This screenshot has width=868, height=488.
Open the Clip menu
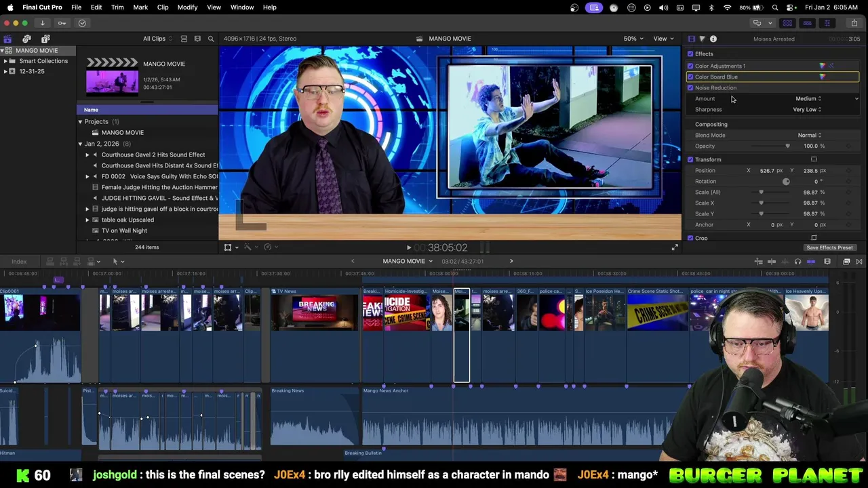(163, 7)
